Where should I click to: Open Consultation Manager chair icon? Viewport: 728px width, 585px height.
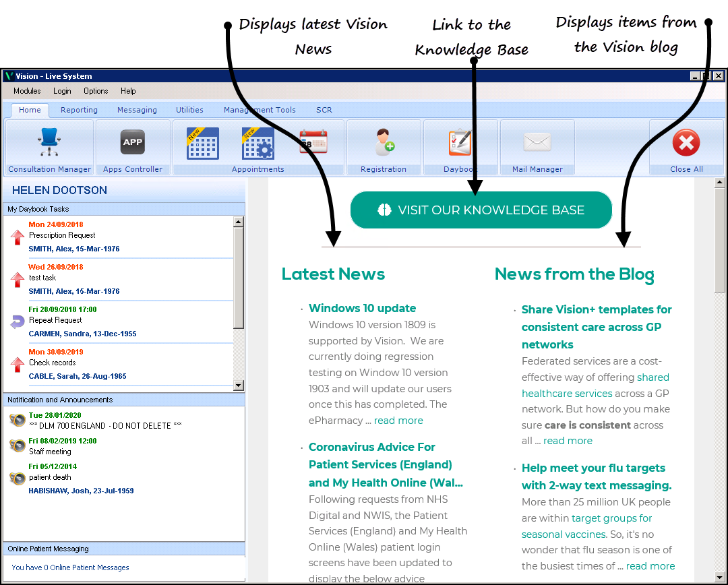(x=49, y=143)
